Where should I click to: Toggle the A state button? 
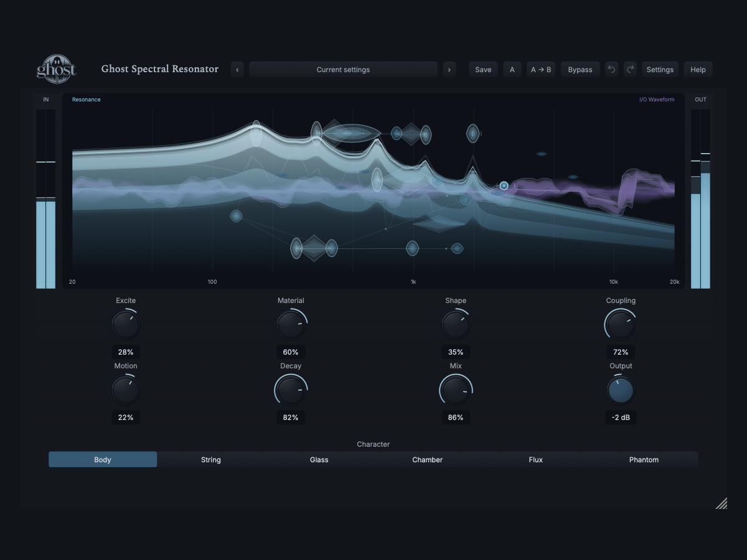tap(512, 70)
